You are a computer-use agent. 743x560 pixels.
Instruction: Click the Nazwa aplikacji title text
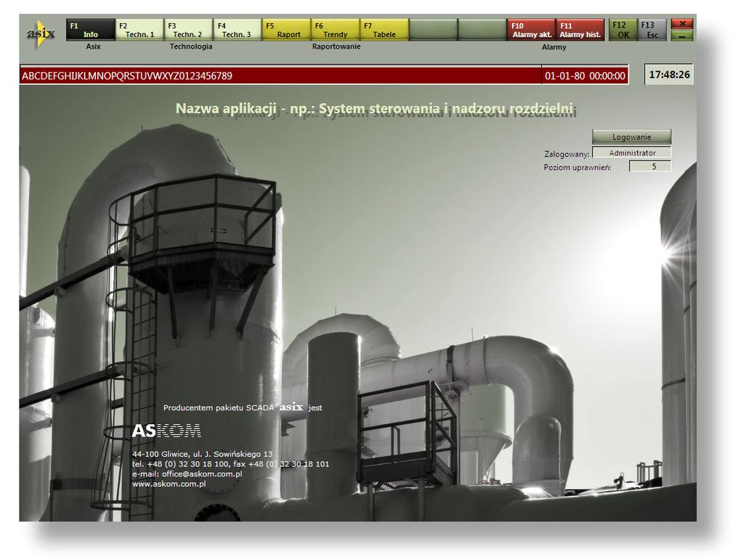point(374,108)
